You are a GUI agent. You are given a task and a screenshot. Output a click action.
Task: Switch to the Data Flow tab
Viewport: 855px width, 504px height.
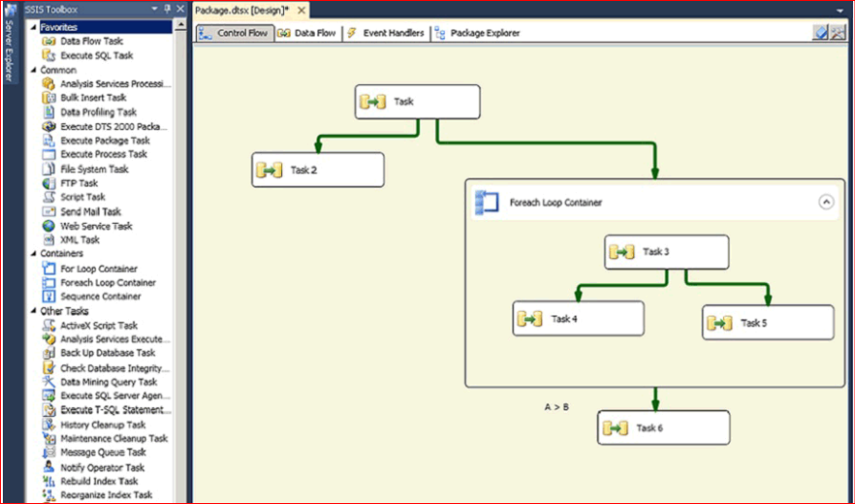[x=307, y=33]
